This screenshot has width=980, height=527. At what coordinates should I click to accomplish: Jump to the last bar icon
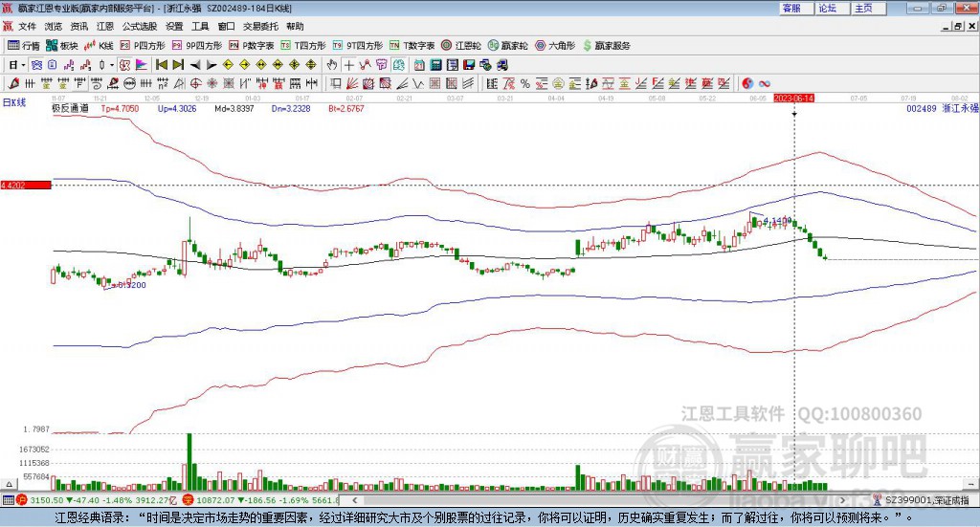coord(178,65)
